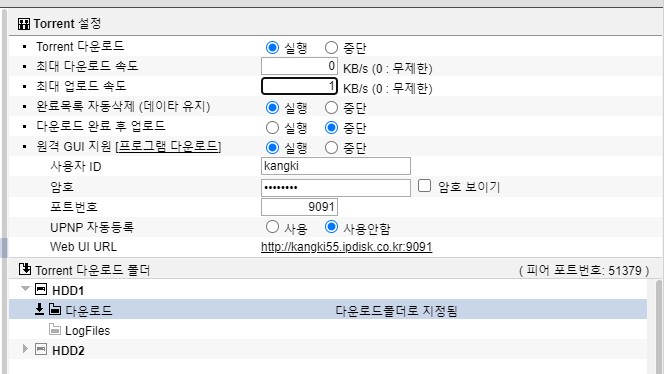
Task: Click the download arrow icon beside 다운로드 folder
Action: coord(39,309)
